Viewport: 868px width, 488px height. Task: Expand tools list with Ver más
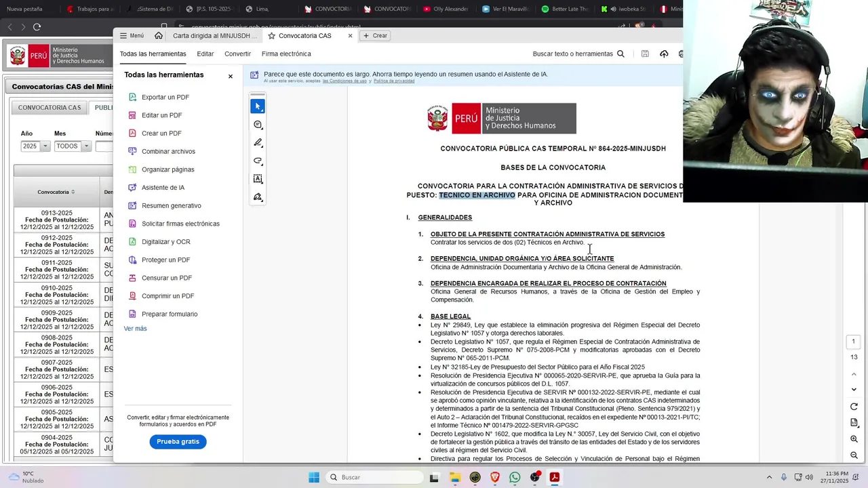135,329
